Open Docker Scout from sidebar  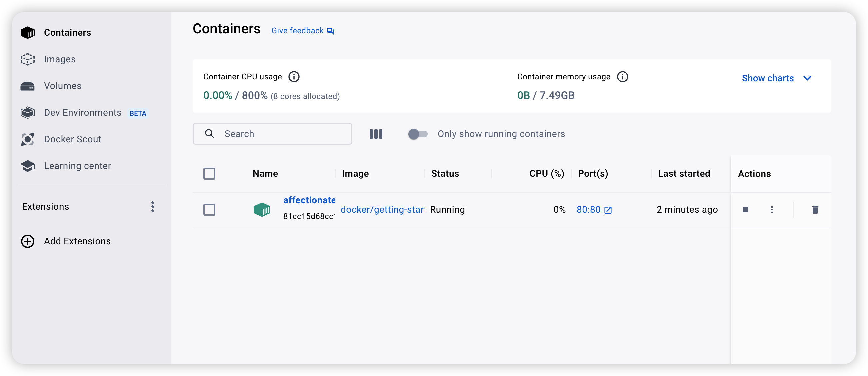coord(72,139)
